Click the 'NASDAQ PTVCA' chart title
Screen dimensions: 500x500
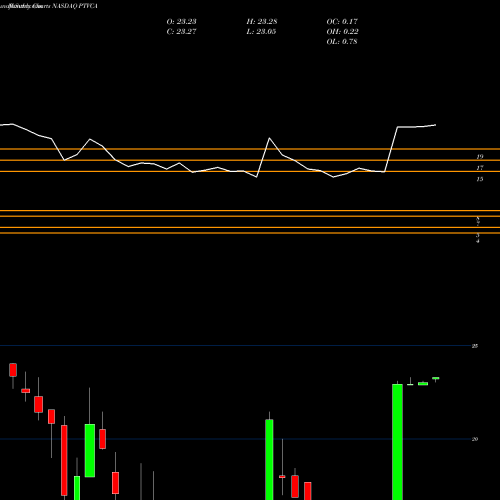(75, 6)
